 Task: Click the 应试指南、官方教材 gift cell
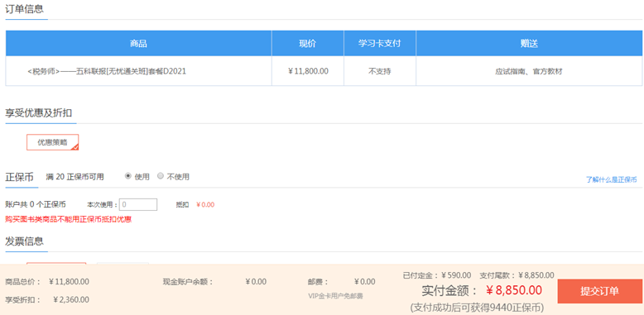tap(529, 71)
